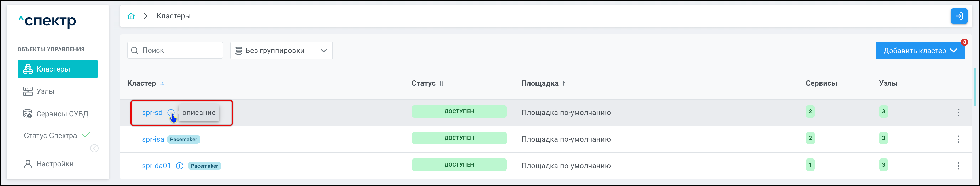Collapse the sidebar with the arrow icon
Screen dimensions: 980x186
94,148
